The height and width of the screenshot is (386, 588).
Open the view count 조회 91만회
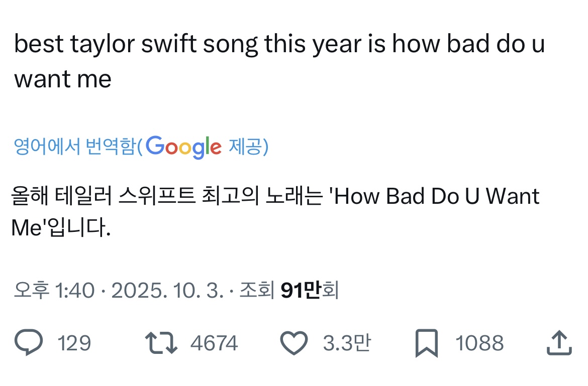point(289,290)
